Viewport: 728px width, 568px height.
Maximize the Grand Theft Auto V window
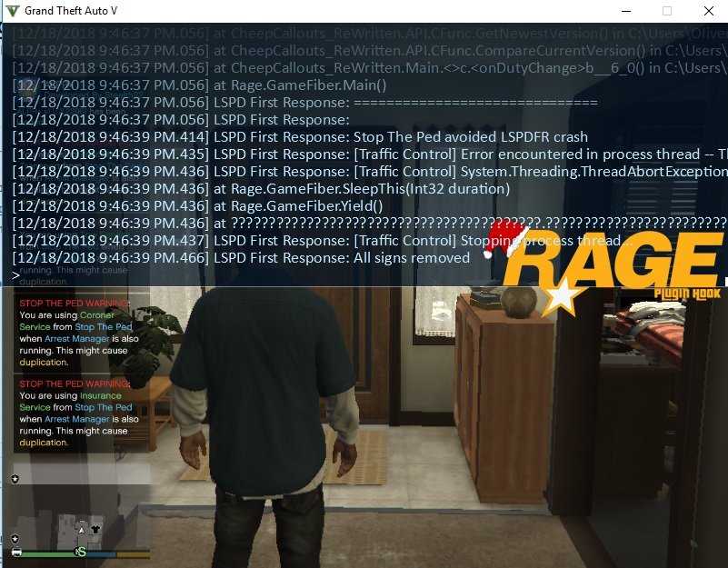coord(667,11)
